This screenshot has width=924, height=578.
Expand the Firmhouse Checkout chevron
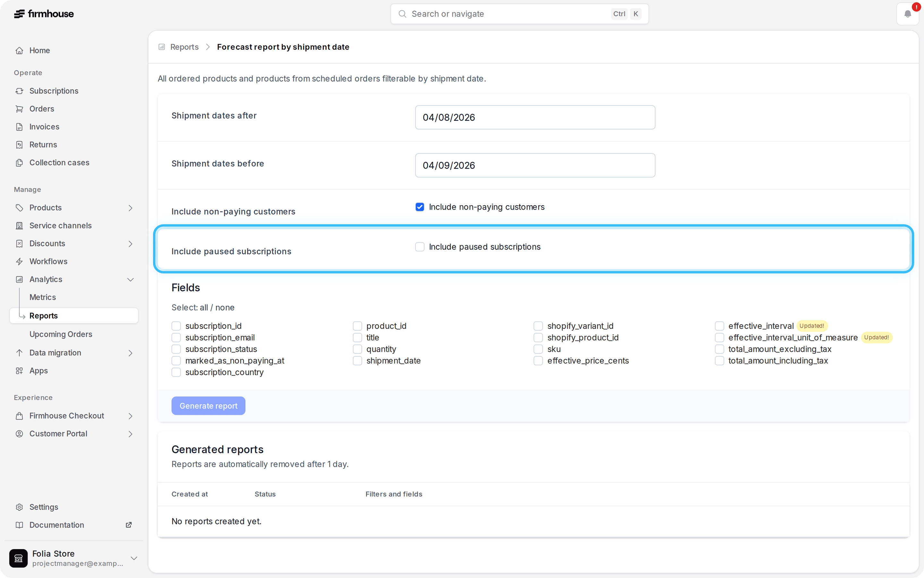point(130,416)
